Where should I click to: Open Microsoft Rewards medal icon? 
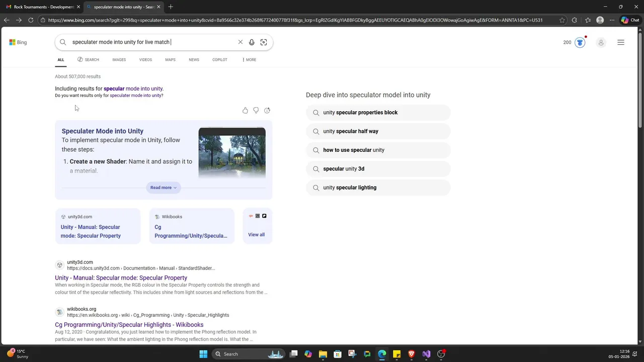coord(580,42)
